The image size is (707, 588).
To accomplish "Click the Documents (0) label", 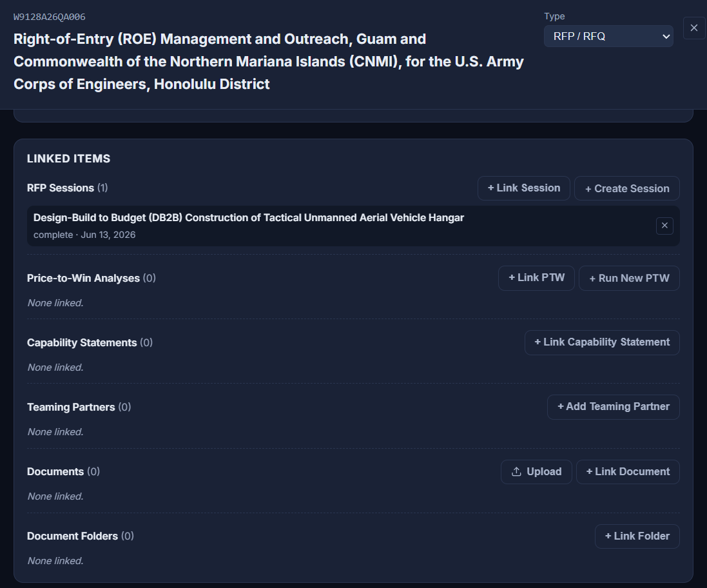I will click(x=63, y=472).
